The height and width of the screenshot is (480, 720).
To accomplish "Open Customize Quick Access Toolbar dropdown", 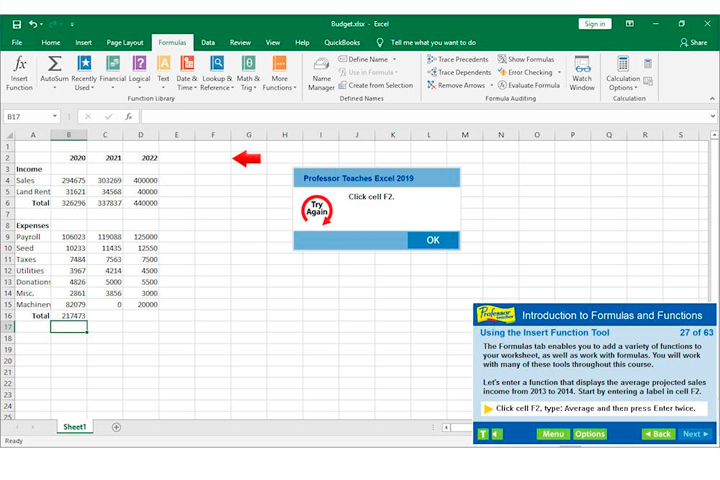I will [x=72, y=24].
